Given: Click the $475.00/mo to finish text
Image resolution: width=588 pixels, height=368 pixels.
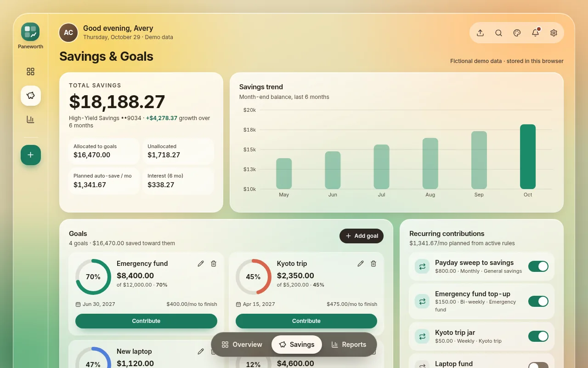Looking at the screenshot, I should [x=352, y=304].
